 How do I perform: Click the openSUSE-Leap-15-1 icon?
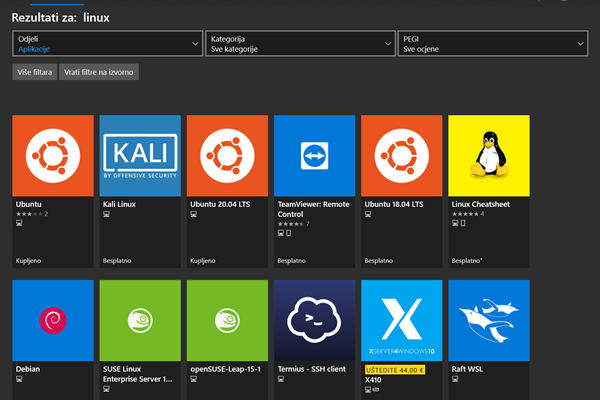click(228, 320)
